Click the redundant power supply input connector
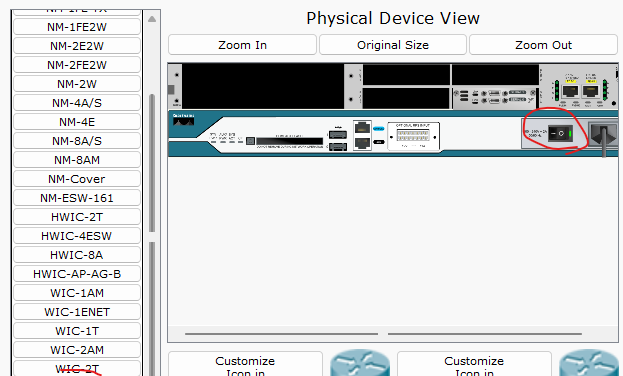Screen dimensions: 623x376 [x=413, y=136]
